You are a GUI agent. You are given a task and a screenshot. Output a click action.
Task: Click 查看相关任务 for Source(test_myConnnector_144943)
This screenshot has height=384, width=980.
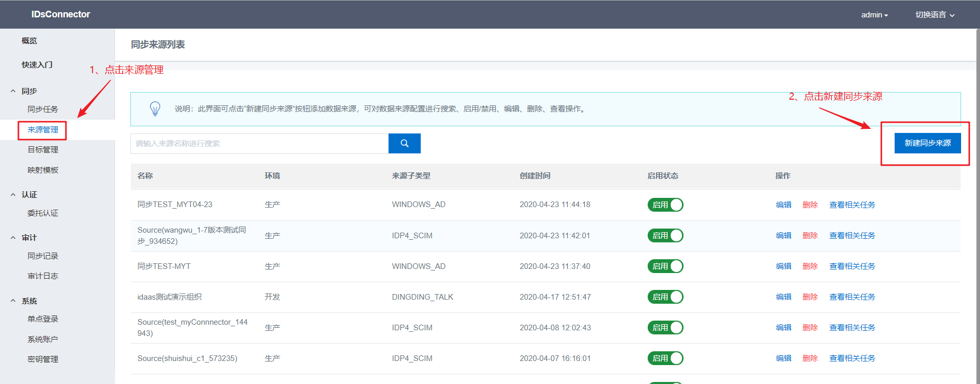pos(852,328)
